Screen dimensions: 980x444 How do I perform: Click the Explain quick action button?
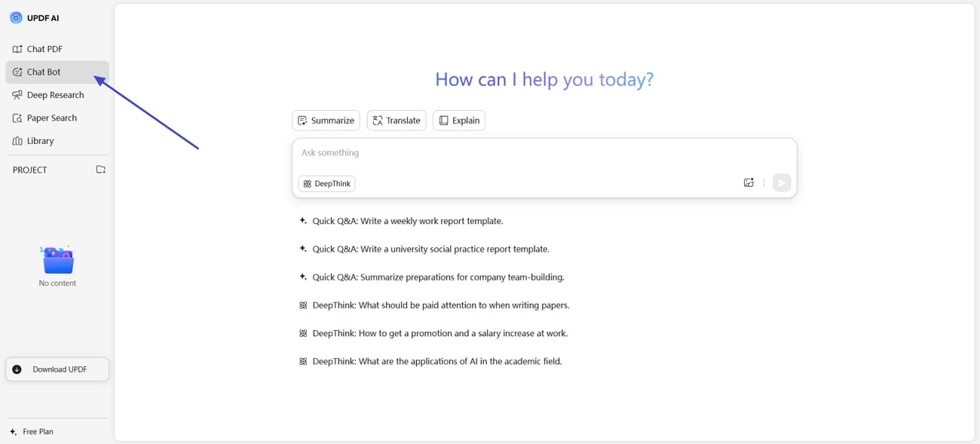(459, 121)
